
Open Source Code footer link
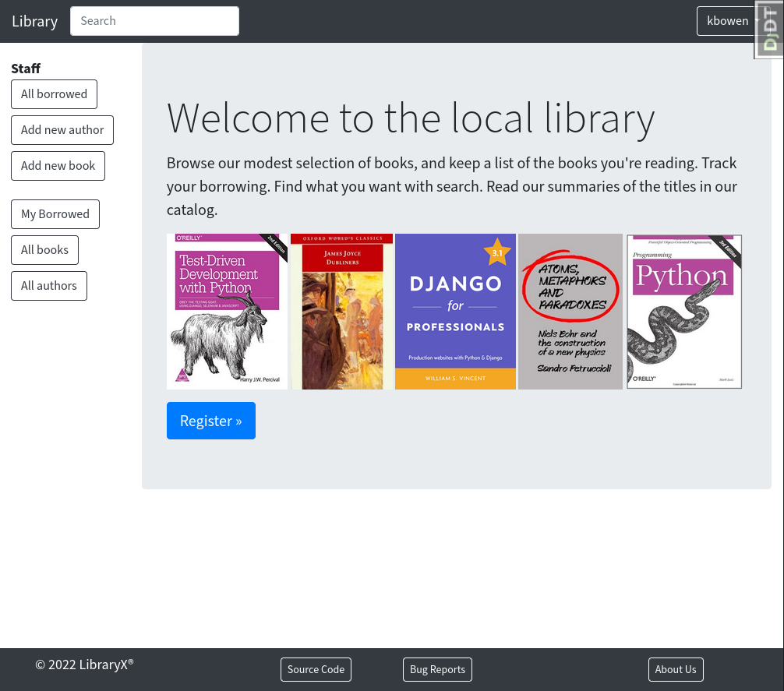point(316,669)
